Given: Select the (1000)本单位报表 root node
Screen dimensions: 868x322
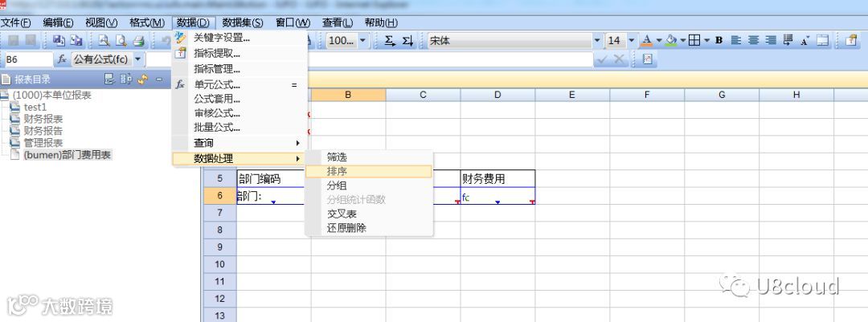Looking at the screenshot, I should tap(52, 96).
